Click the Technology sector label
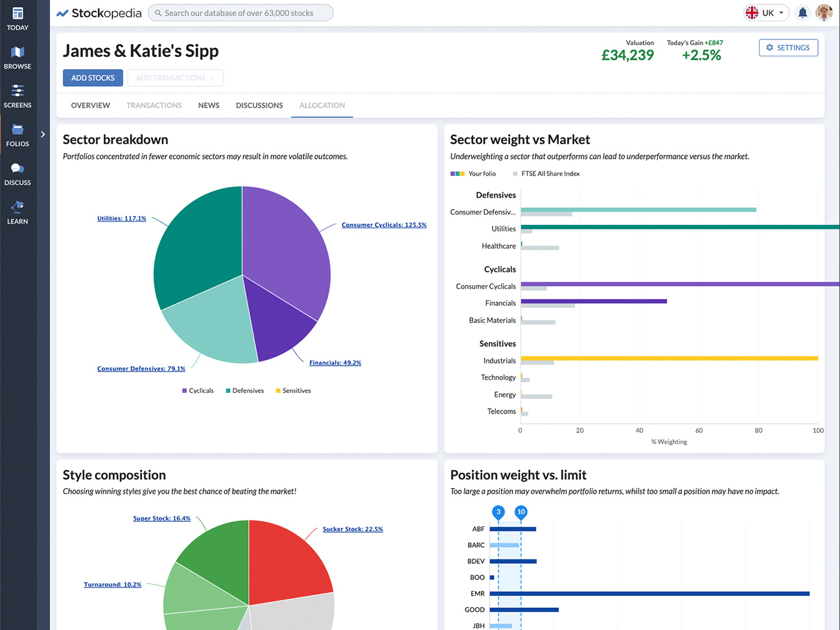Viewport: 840px width, 630px height. coord(498,377)
